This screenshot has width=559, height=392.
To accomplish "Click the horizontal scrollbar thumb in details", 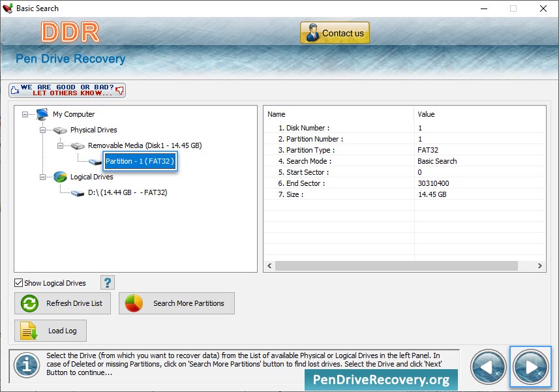I will (397, 266).
